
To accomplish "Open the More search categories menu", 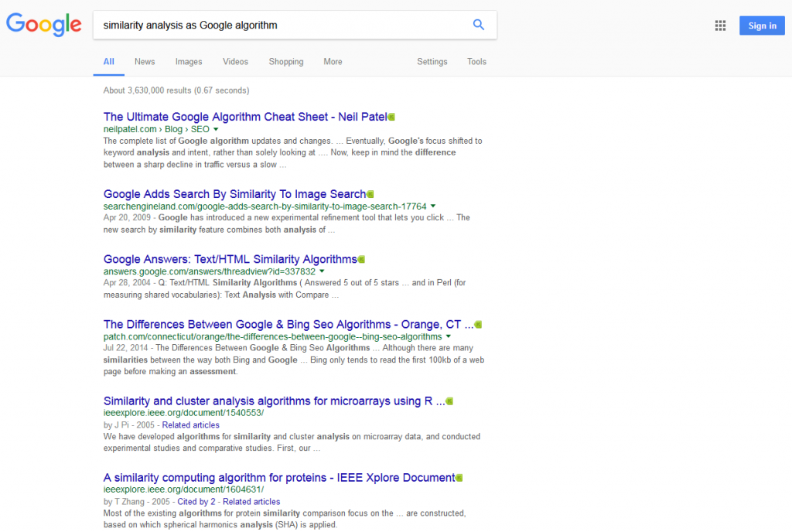I will click(333, 62).
